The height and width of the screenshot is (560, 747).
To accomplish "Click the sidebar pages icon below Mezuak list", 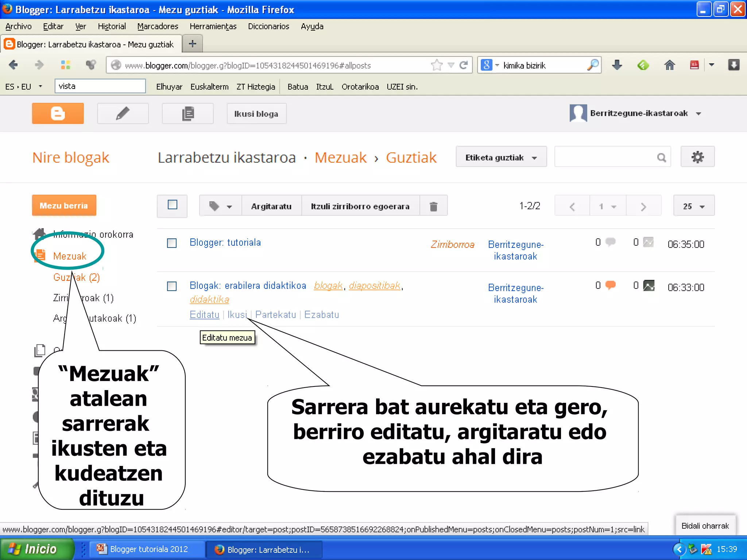I will point(40,350).
